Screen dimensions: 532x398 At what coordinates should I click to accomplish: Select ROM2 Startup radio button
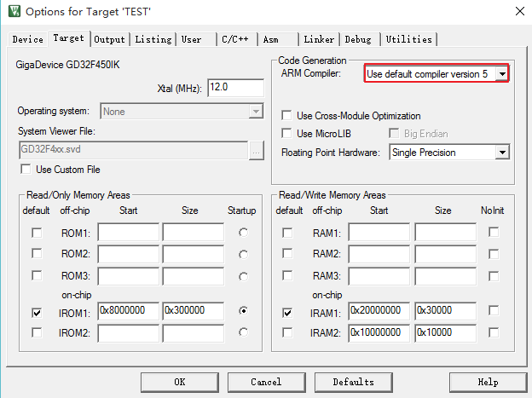[243, 255]
